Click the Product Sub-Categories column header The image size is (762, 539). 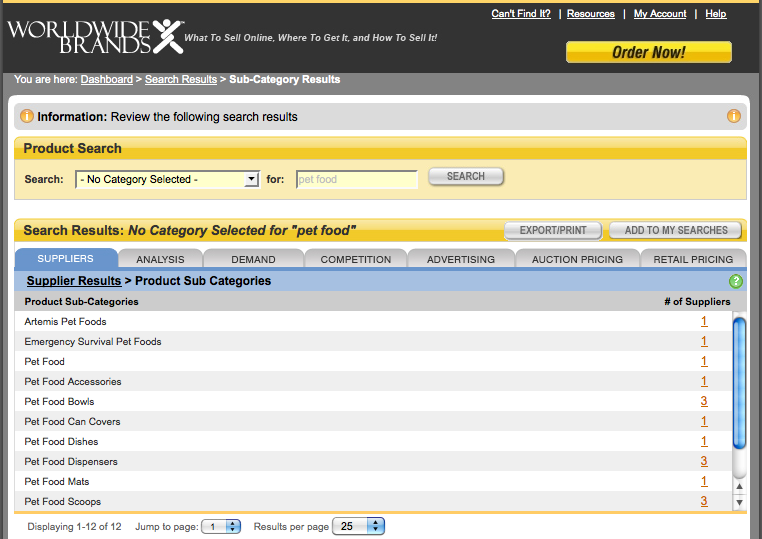click(x=82, y=301)
